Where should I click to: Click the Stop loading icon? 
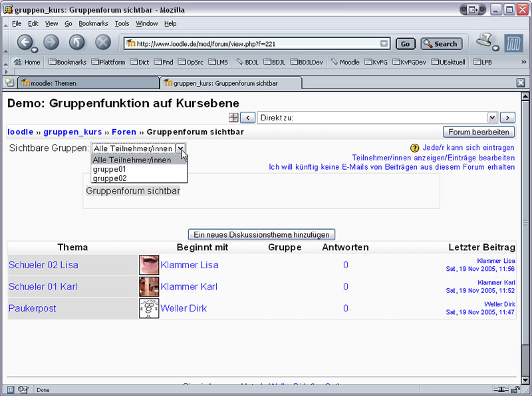click(x=103, y=43)
